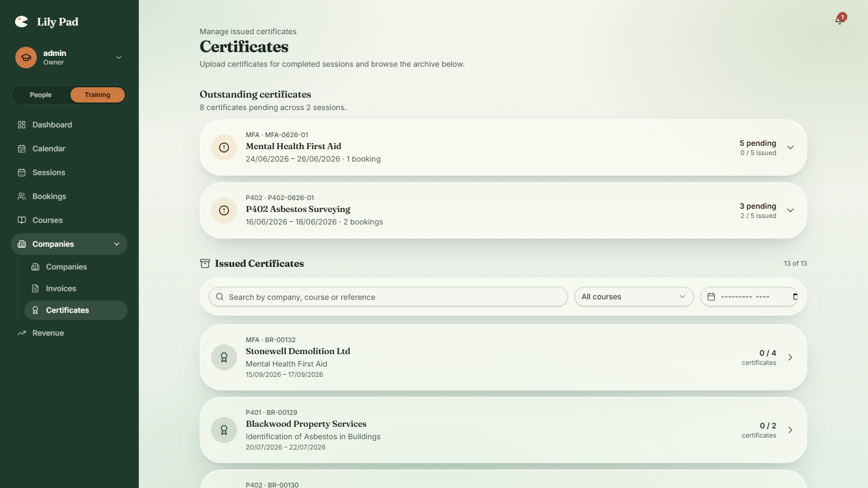Click the '0 / 4' certificates count
The width and height of the screenshot is (868, 488).
click(768, 353)
